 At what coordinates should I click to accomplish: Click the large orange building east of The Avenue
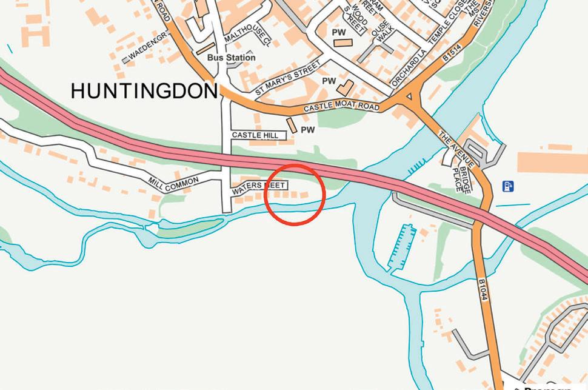click(x=552, y=163)
